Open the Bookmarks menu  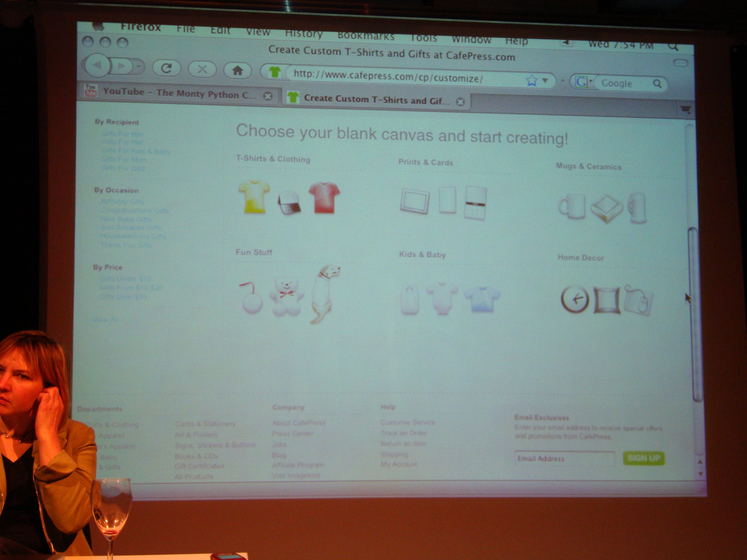[x=366, y=36]
